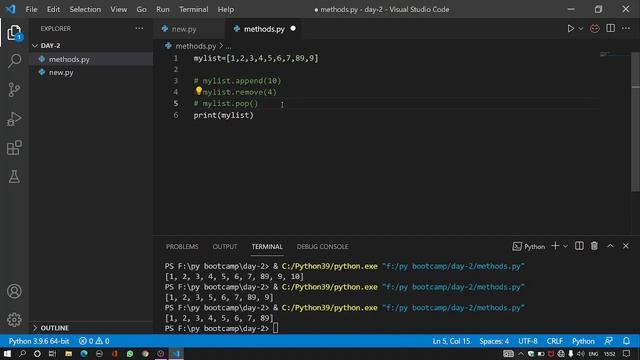This screenshot has height=360, width=640.
Task: Open the Extensions view
Action: [14, 148]
